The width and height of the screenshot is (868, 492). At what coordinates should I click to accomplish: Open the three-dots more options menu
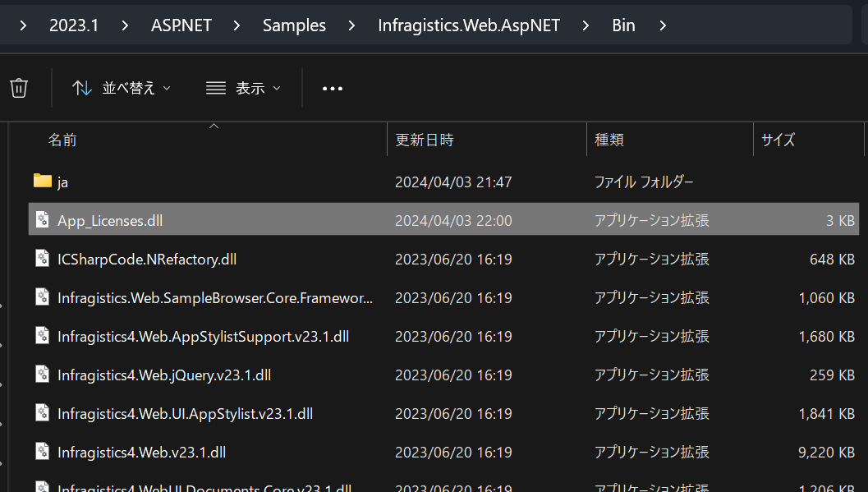[x=332, y=89]
